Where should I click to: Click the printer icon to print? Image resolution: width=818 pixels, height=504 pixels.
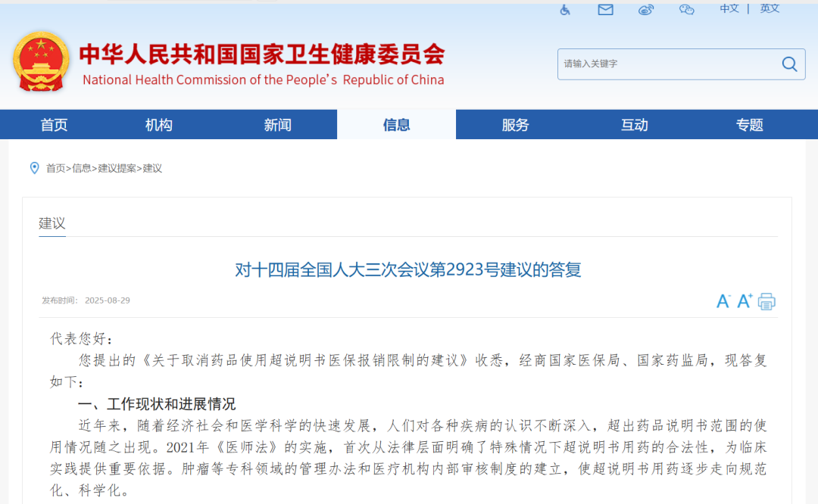[766, 301]
